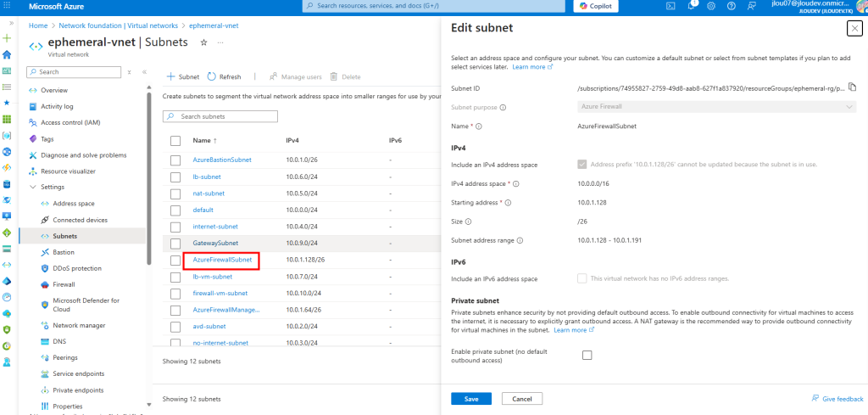Open the Favorites star icon in left sidebar
Viewport: 868px width, 415px height.
point(7,103)
